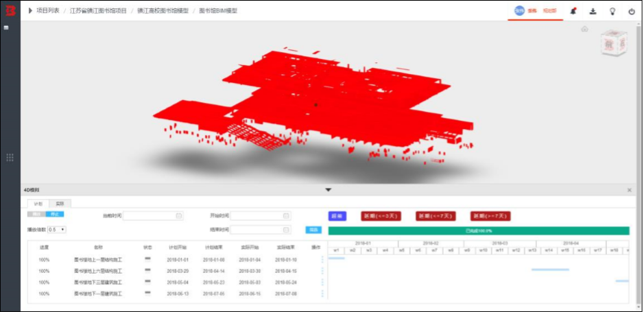
Task: Click the 2018-03 month header
Action: click(x=499, y=243)
